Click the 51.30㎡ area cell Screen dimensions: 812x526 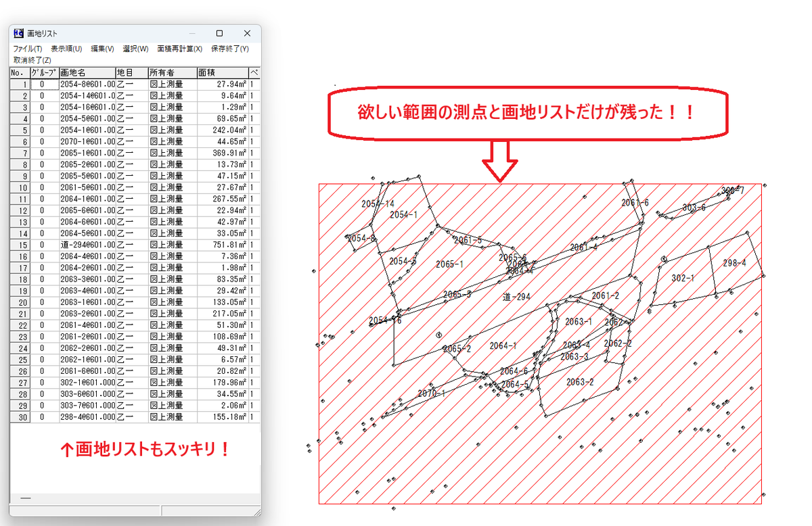tap(223, 325)
